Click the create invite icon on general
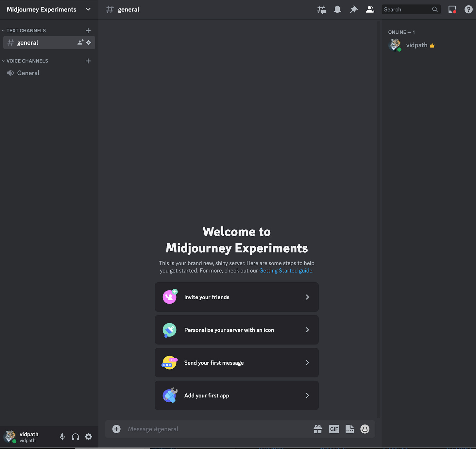The width and height of the screenshot is (476, 449). click(x=80, y=42)
